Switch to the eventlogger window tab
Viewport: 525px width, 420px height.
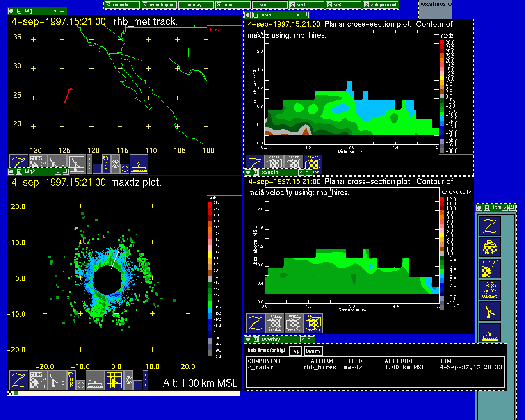coord(158,5)
